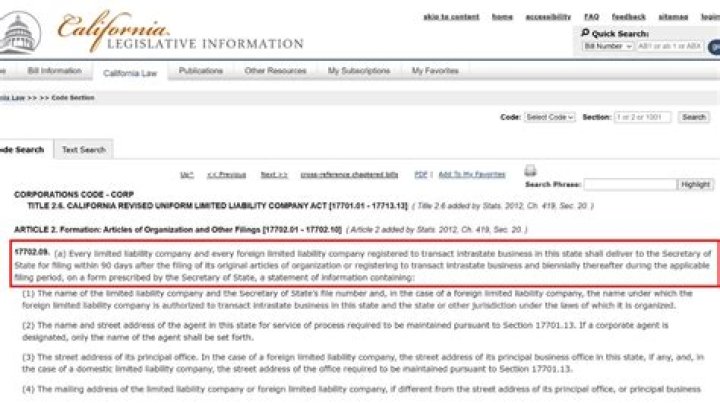Select the Other Resources tab

(x=275, y=71)
